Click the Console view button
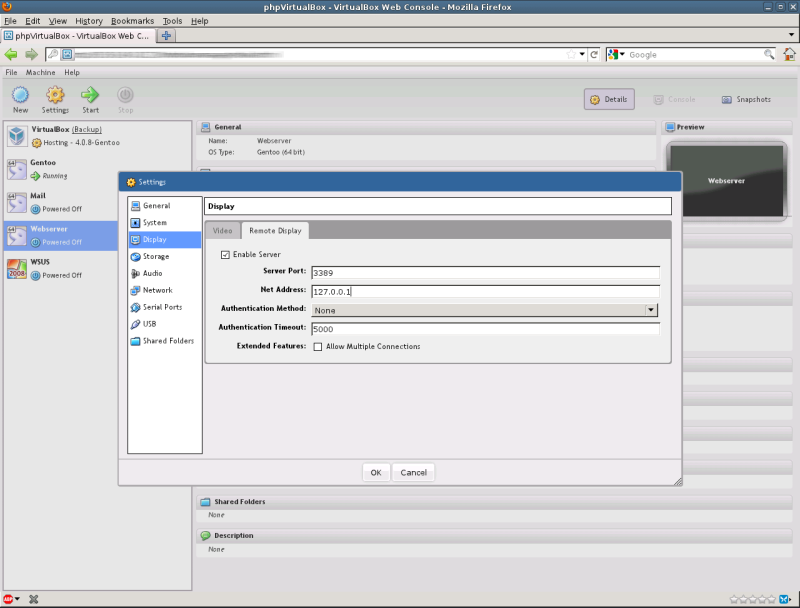 (674, 99)
